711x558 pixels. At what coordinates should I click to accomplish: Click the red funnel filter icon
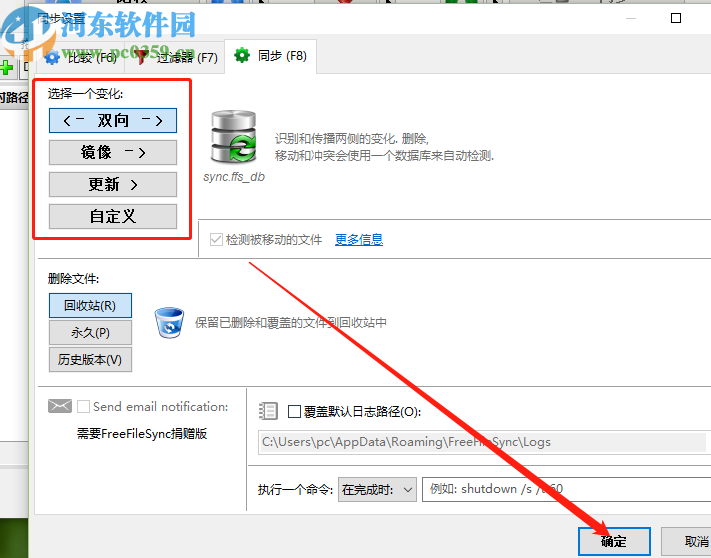(141, 57)
